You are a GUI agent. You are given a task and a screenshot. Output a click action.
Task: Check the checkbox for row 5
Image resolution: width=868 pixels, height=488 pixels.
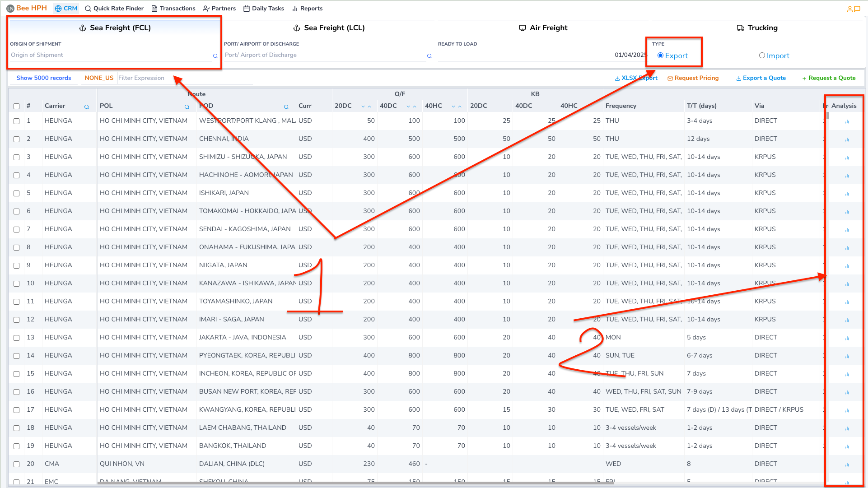pos(17,193)
